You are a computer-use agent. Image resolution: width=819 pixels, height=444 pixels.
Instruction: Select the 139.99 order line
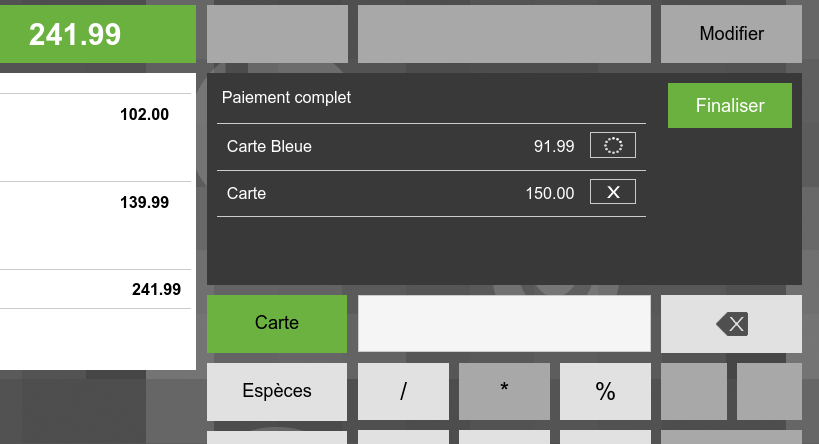[96, 226]
